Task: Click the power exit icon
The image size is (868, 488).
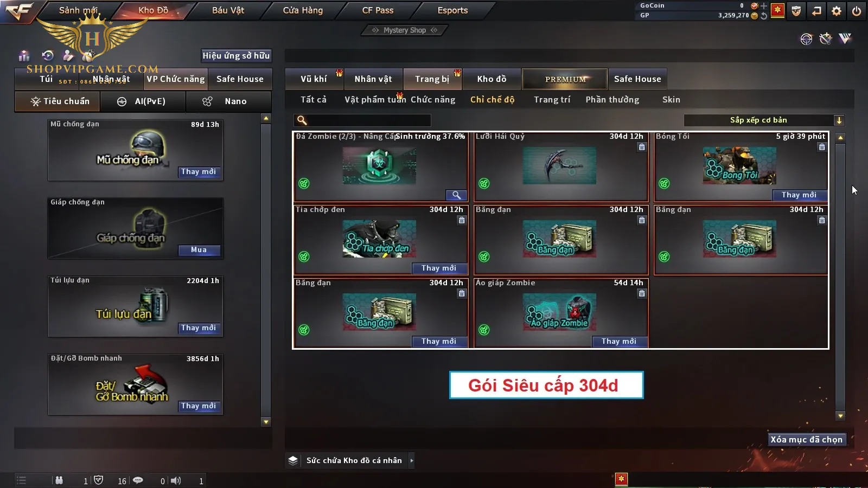Action: (857, 11)
